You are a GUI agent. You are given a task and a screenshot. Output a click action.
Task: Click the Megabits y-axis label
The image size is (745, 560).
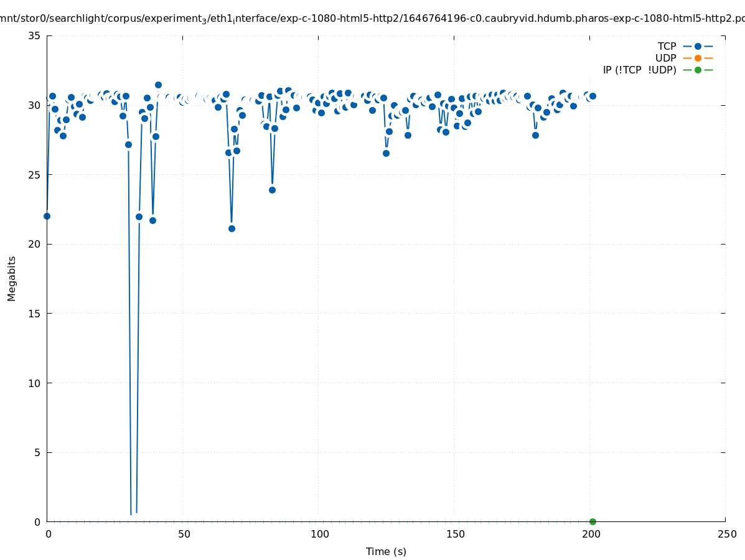pos(12,278)
